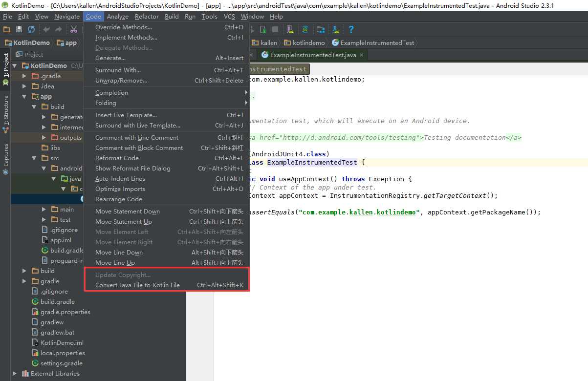
Task: Click the Save All toolbar icon
Action: click(19, 30)
